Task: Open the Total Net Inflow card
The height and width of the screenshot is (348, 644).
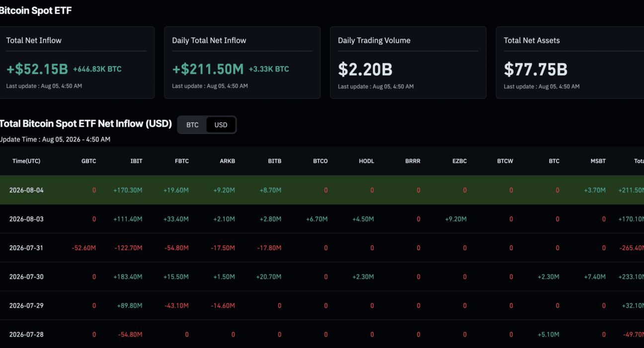Action: click(77, 63)
